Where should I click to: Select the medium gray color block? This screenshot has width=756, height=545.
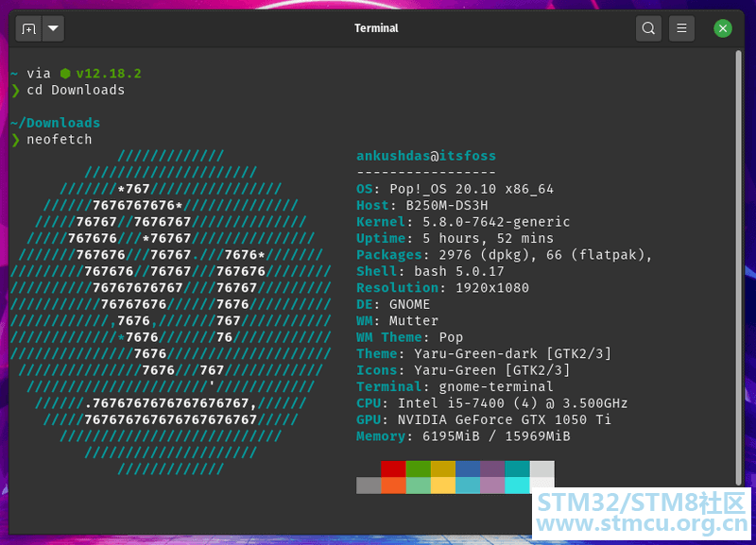[x=369, y=485]
